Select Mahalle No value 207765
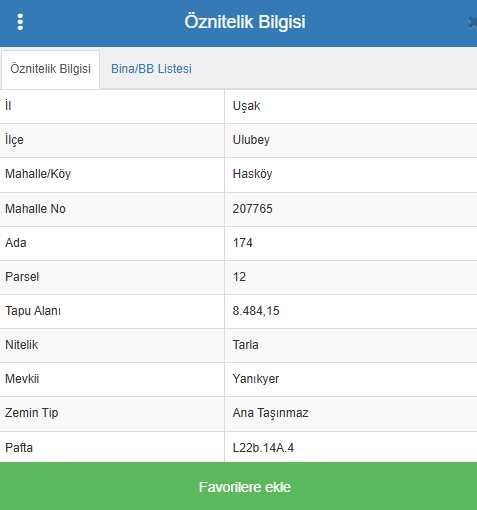 (252, 209)
